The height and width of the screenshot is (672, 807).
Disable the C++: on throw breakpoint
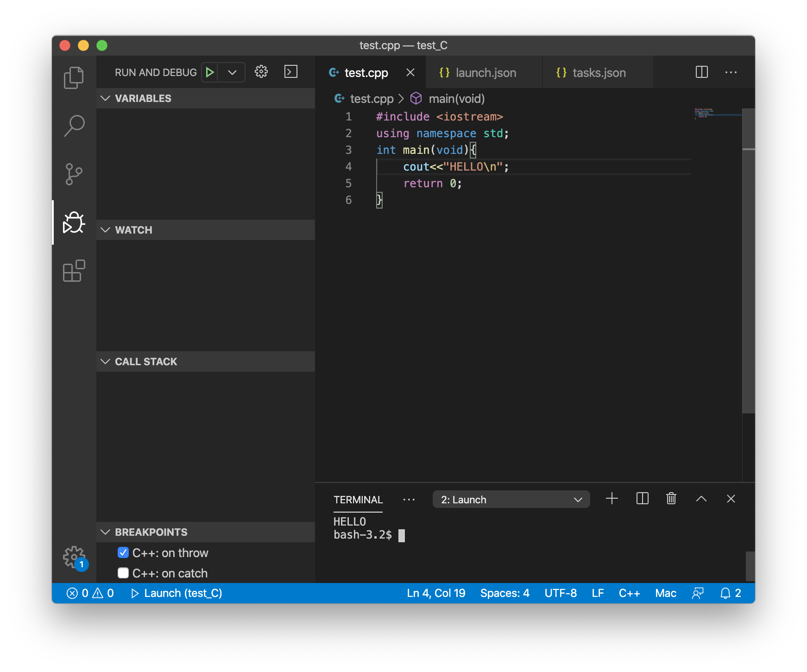(123, 552)
